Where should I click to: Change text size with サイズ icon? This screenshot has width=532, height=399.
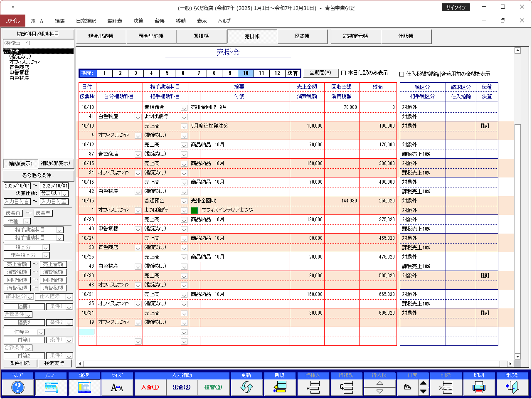click(117, 387)
